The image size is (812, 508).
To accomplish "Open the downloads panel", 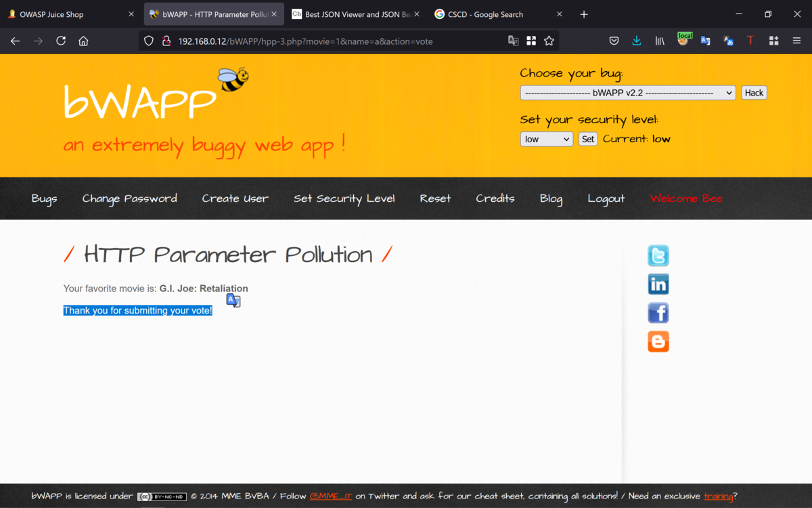I will (637, 41).
